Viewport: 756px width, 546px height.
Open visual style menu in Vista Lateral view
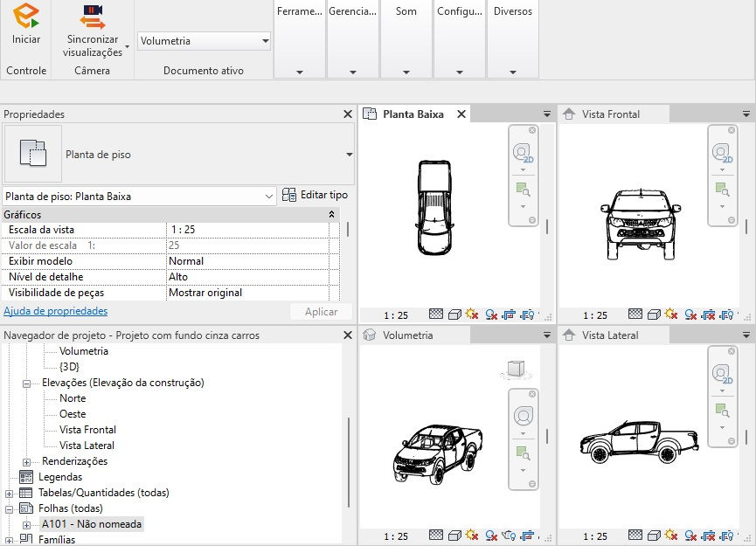654,536
